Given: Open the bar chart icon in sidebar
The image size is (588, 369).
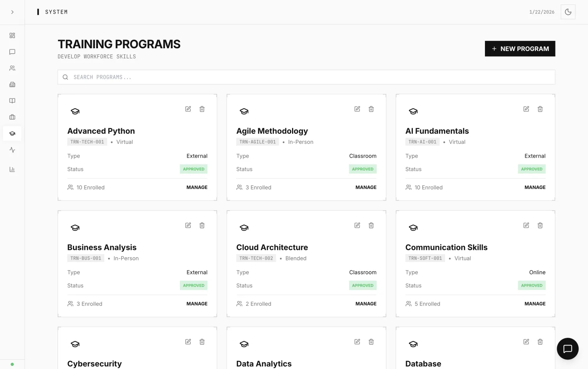Looking at the screenshot, I should [x=12, y=169].
